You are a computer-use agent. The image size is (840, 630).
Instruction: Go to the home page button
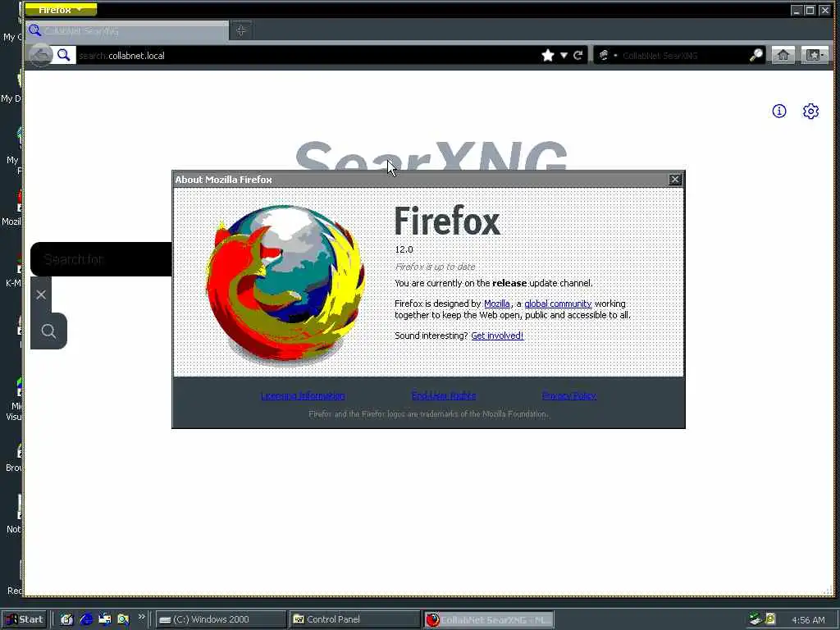click(783, 55)
